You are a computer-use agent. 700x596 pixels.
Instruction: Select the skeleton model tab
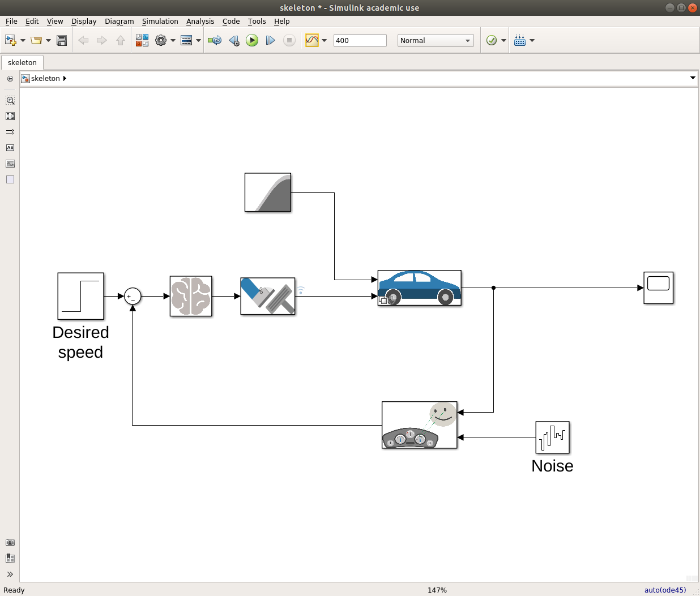click(22, 62)
